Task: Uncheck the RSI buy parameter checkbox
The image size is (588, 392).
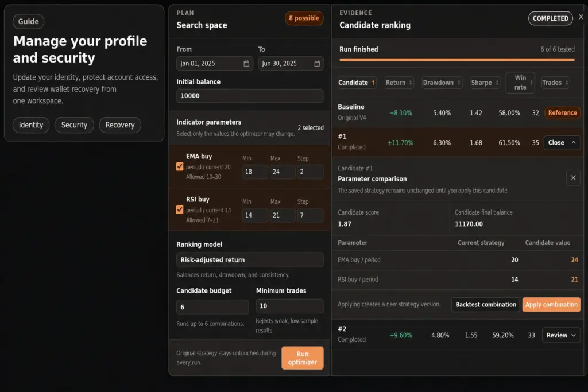Action: click(x=180, y=209)
